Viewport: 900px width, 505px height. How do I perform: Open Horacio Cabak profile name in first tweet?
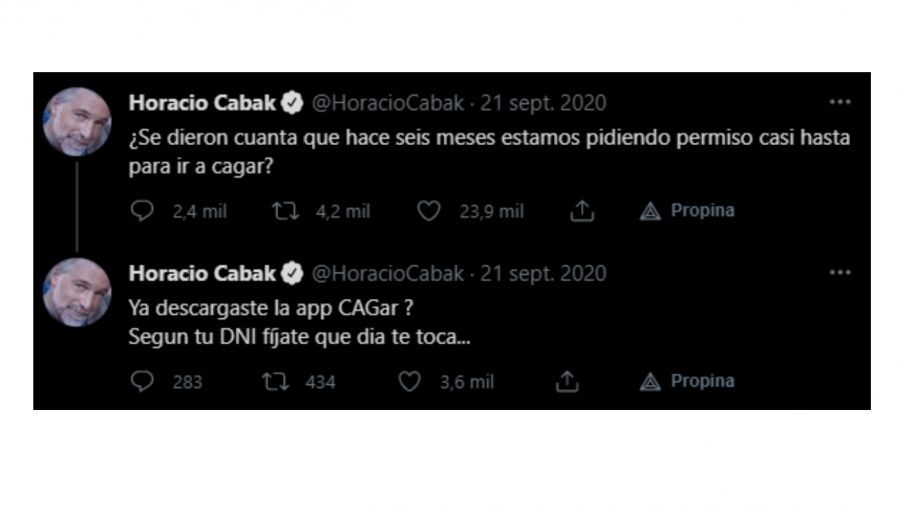pyautogui.click(x=203, y=103)
